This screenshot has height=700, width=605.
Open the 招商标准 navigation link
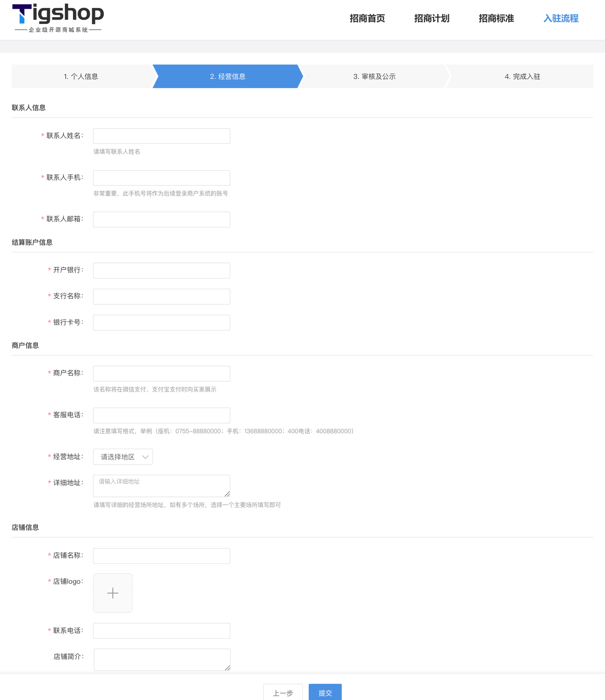click(x=496, y=19)
